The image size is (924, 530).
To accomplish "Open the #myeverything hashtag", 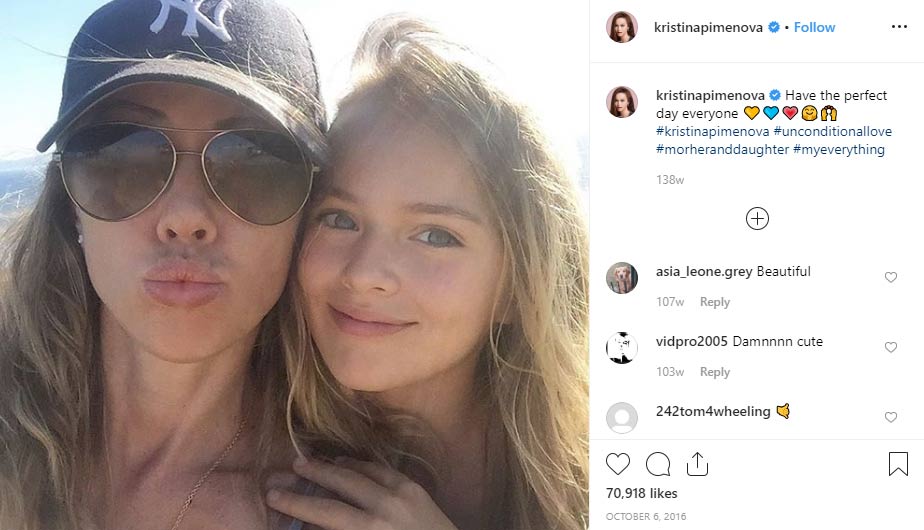I will [x=839, y=150].
